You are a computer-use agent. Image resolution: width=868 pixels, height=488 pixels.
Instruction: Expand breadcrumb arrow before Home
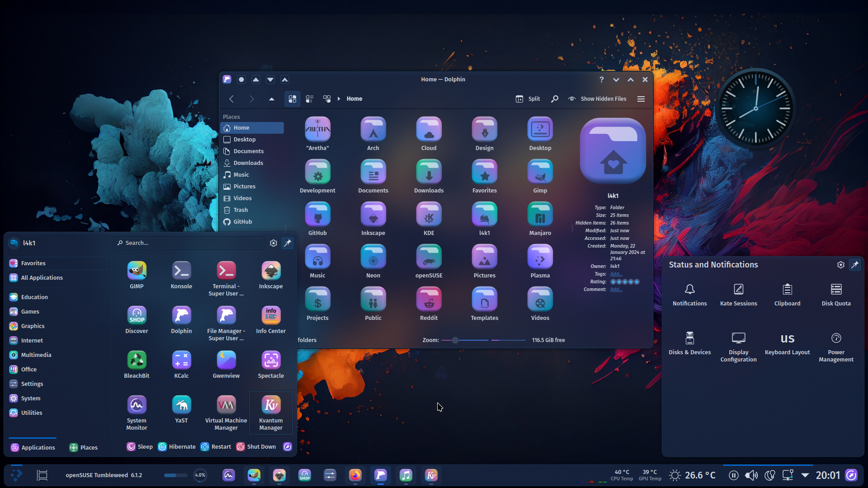[339, 99]
